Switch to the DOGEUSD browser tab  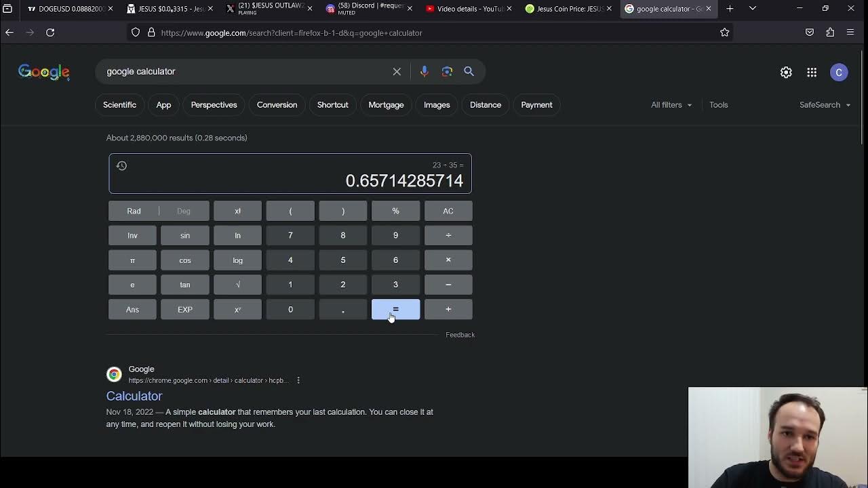[66, 9]
